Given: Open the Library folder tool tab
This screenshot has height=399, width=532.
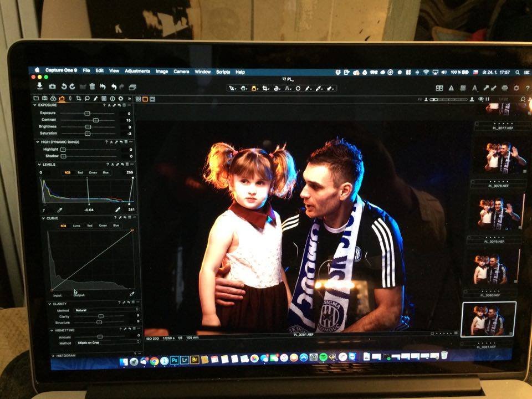Looking at the screenshot, I should pos(36,99).
